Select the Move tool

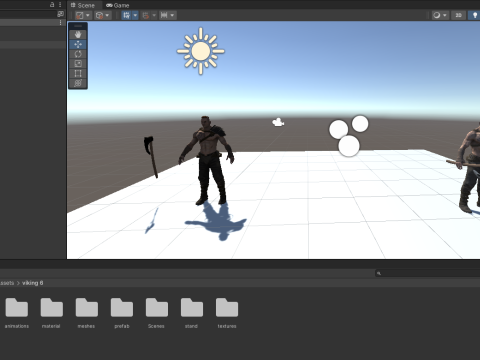78,44
